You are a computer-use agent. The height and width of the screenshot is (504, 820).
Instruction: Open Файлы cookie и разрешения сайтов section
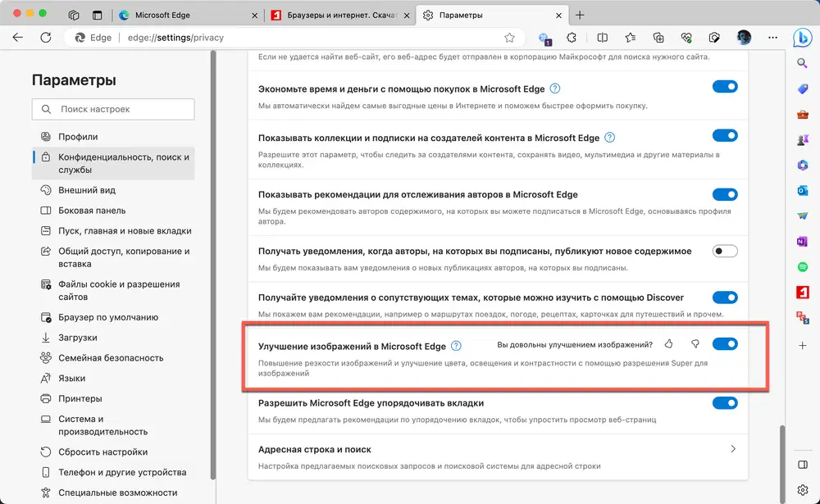pyautogui.click(x=113, y=291)
